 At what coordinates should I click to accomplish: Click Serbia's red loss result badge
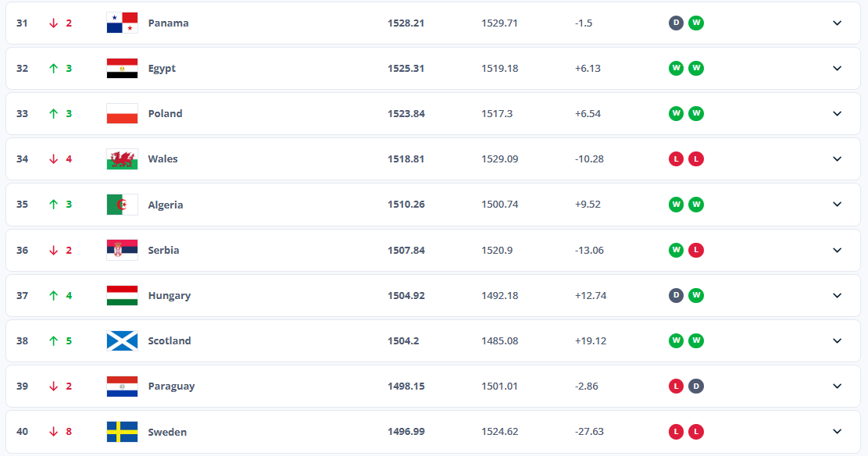pyautogui.click(x=696, y=250)
